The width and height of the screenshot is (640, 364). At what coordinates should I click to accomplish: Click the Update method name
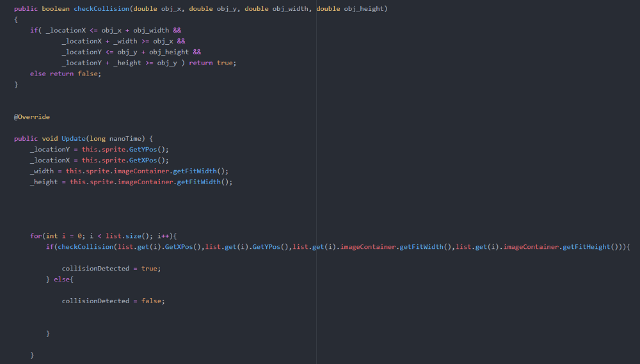click(x=74, y=138)
